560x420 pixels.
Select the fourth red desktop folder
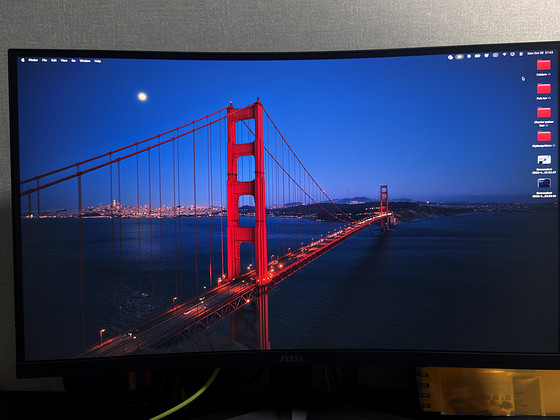coord(544,136)
